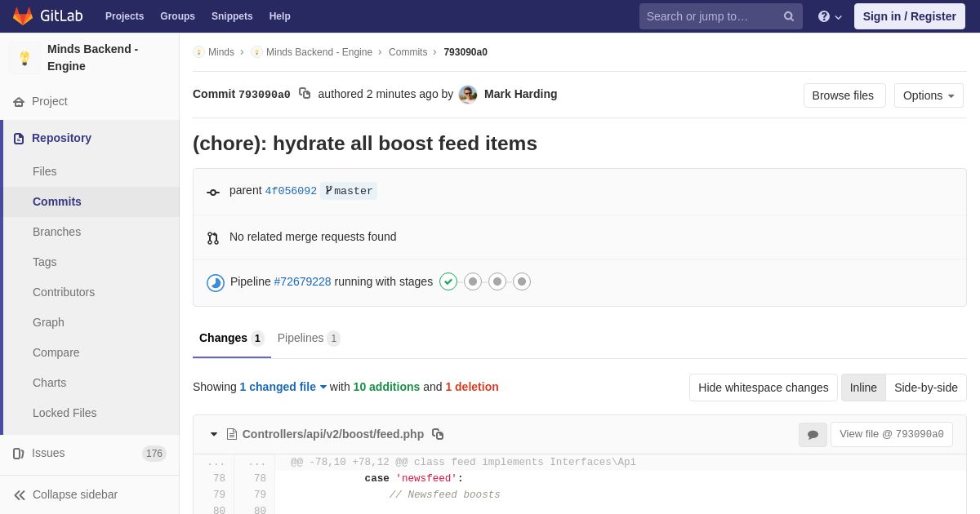
Task: Open the help question mark menu
Action: click(830, 16)
